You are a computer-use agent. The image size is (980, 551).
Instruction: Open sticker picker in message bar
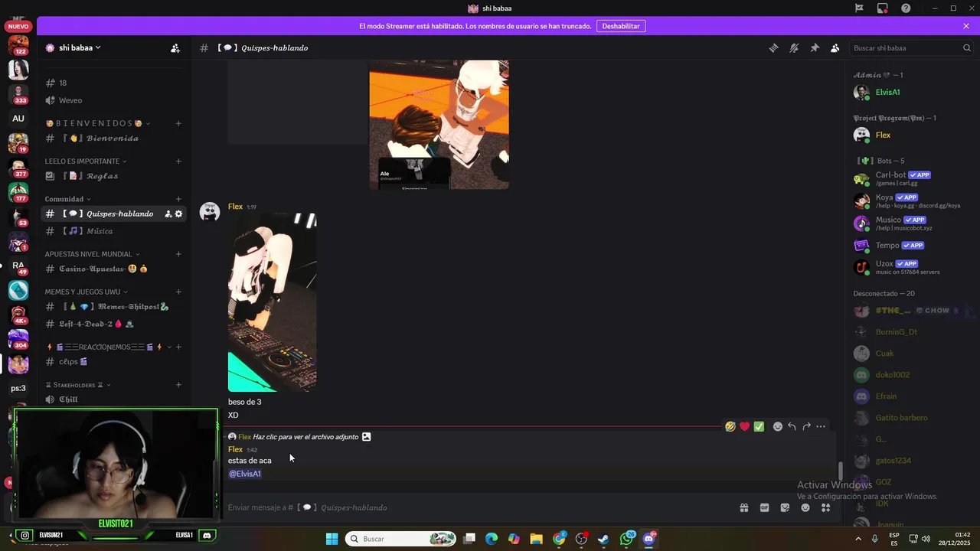[x=785, y=507]
